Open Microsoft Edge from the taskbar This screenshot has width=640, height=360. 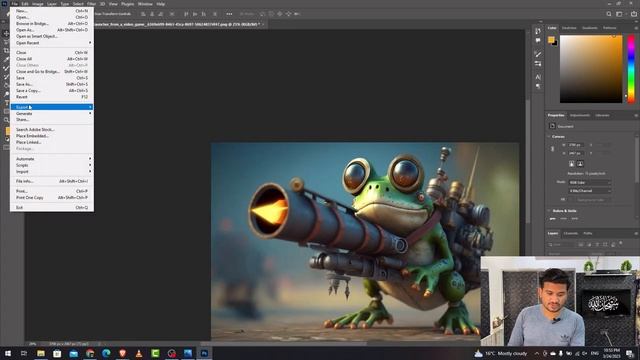pyautogui.click(x=106, y=353)
